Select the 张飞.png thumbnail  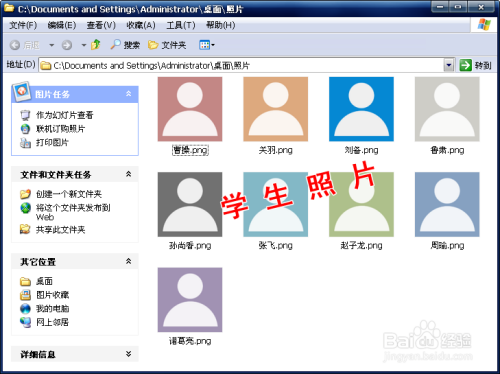(276, 205)
